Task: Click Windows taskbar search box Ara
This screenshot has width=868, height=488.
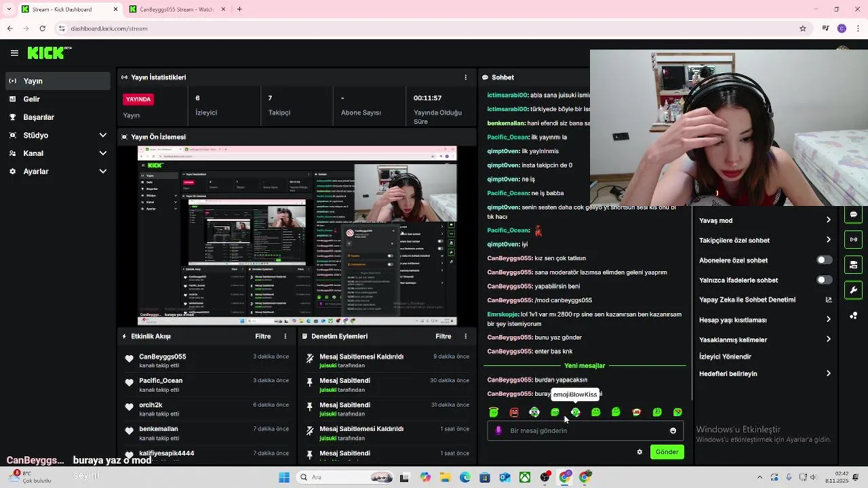Action: pyautogui.click(x=344, y=477)
